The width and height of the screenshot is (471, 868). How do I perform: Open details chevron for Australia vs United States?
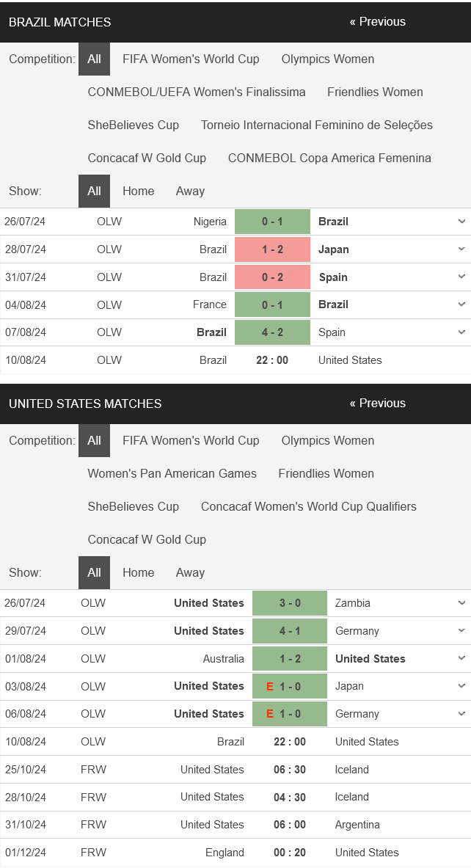click(461, 659)
